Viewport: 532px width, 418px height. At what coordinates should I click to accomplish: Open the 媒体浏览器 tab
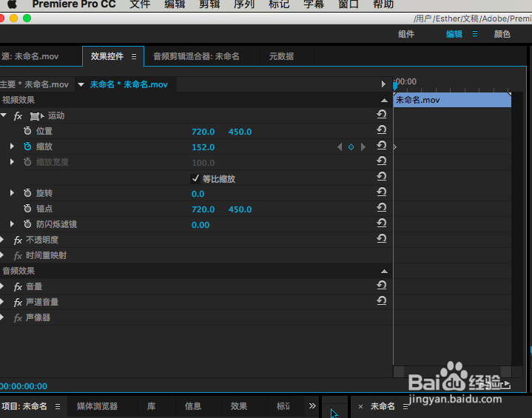point(97,406)
